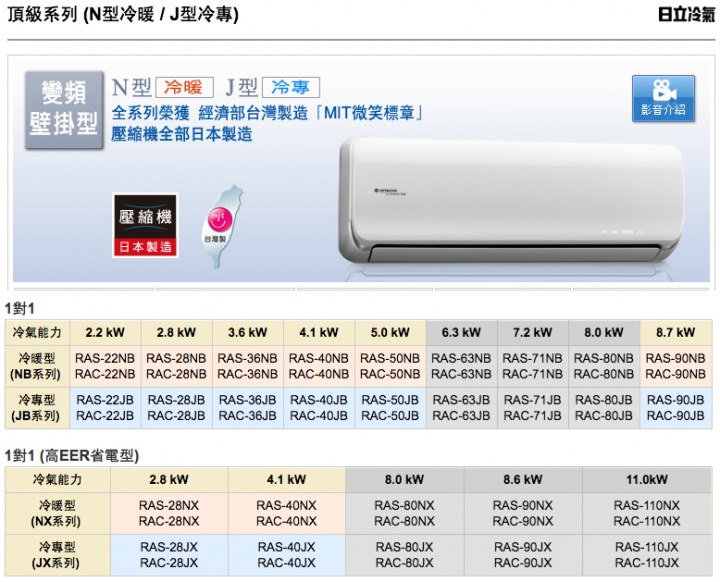Image resolution: width=720 pixels, height=582 pixels.
Task: Click the RAS-90NB model cell
Action: tap(675, 366)
